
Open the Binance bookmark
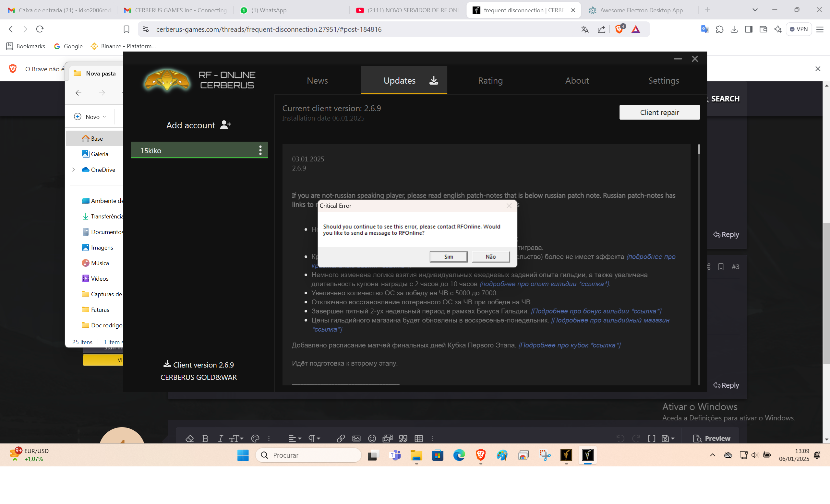point(123,46)
